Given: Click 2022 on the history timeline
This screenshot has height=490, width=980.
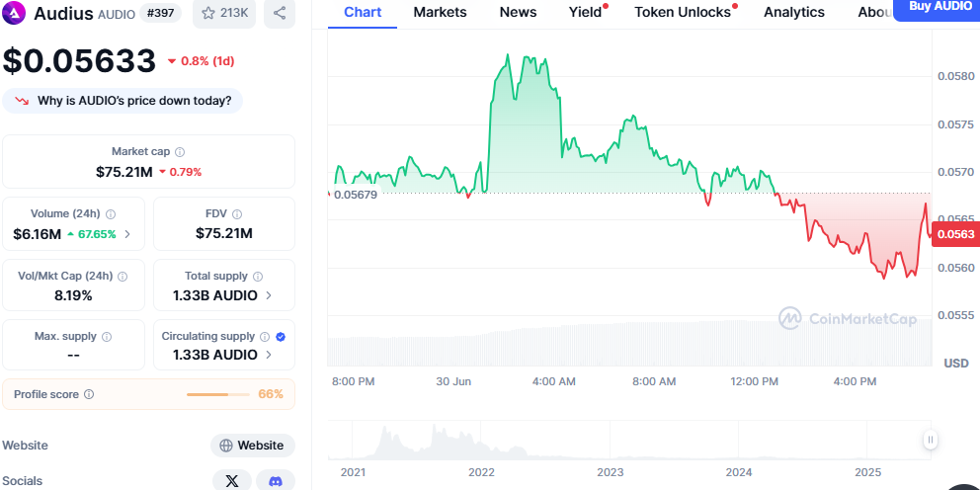Looking at the screenshot, I should (481, 472).
